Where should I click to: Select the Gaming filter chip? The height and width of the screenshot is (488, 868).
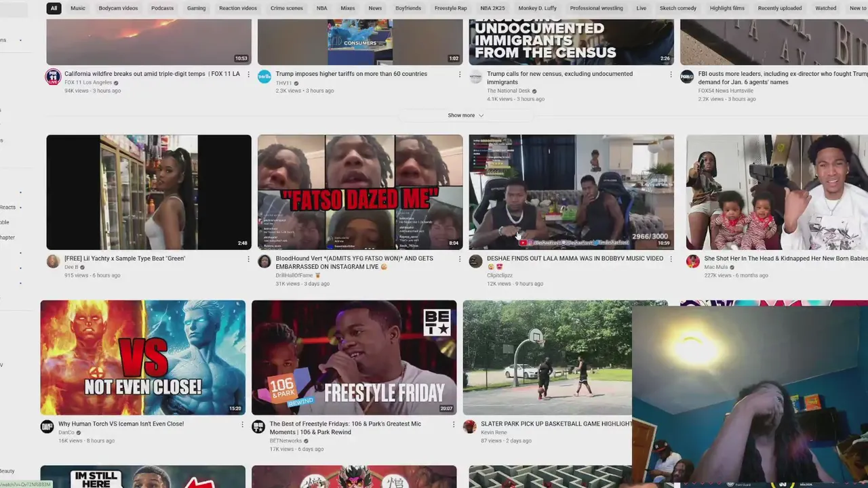click(x=197, y=8)
